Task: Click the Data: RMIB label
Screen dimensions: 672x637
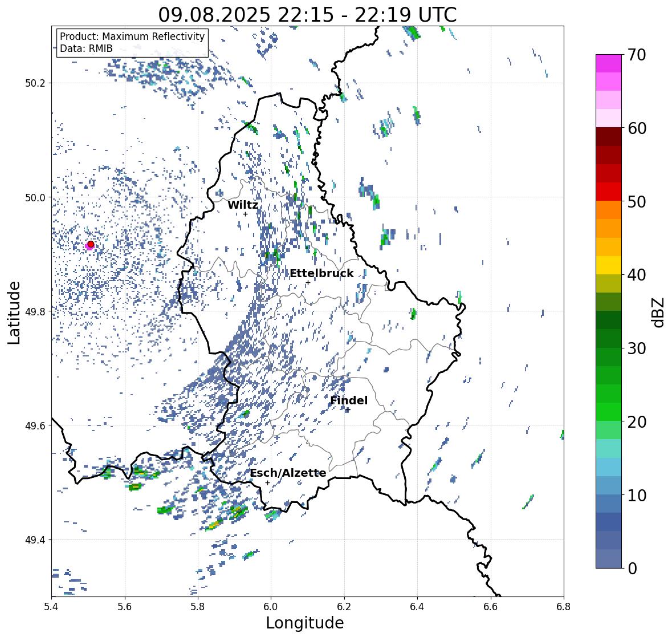Action: 86,48
